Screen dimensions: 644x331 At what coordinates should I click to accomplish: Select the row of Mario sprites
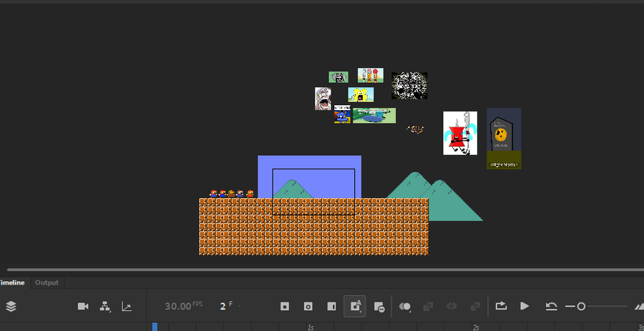point(232,194)
